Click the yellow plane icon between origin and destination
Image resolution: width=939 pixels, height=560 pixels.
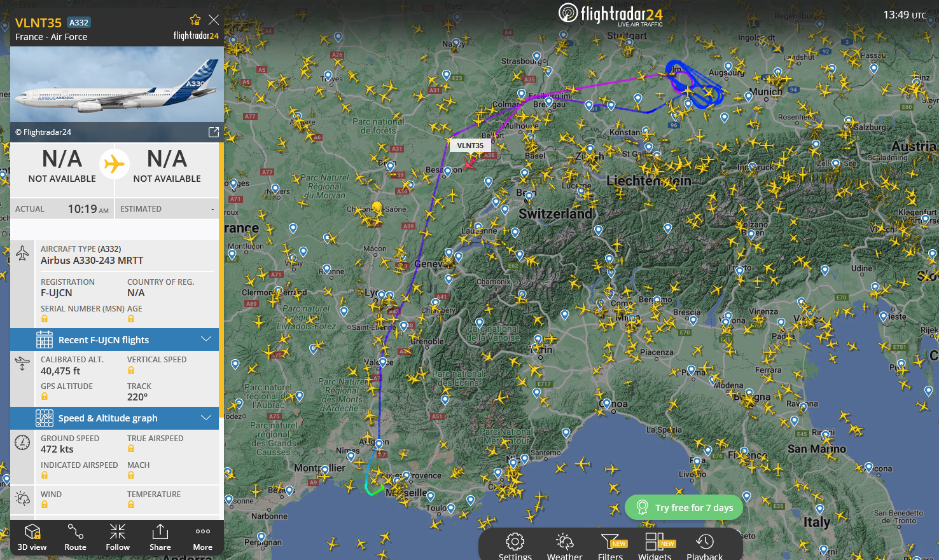(x=115, y=164)
